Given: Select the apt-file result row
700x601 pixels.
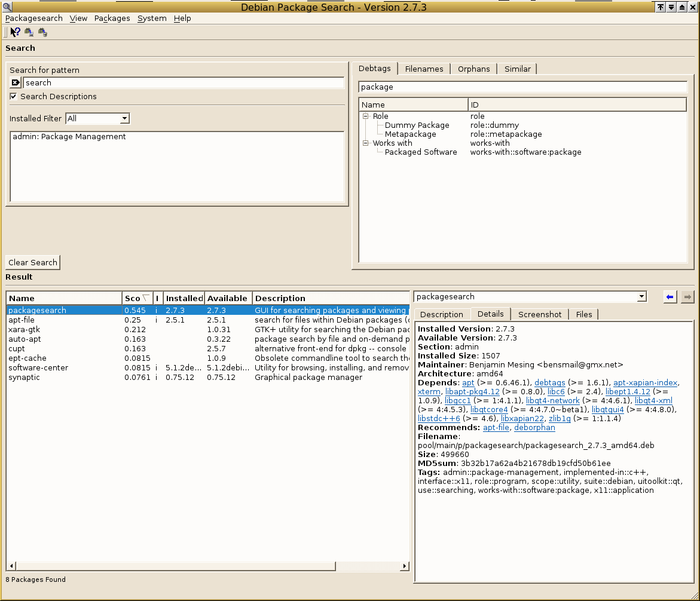Looking at the screenshot, I should click(208, 320).
